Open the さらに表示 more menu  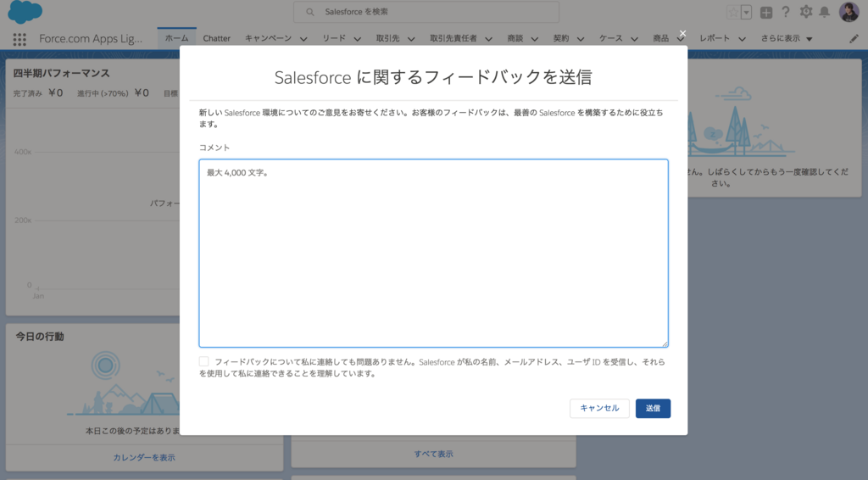786,38
